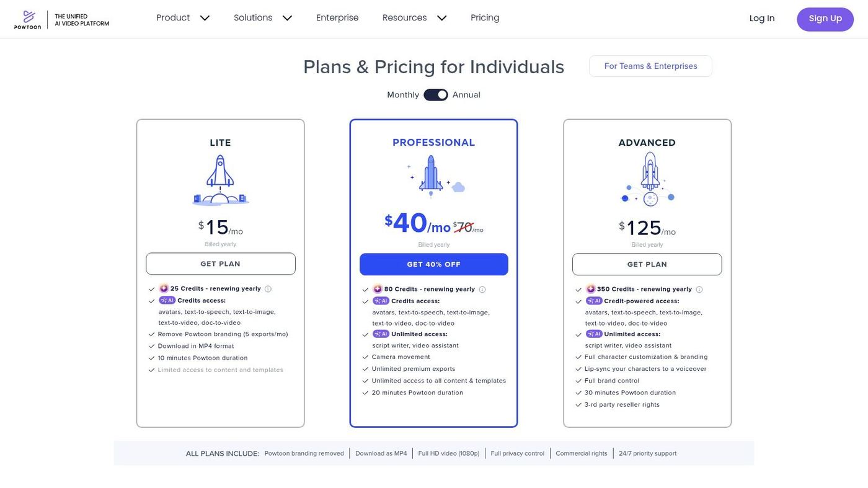The image size is (868, 488).
Task: Click info icon beside 25 Credits
Action: pyautogui.click(x=268, y=289)
